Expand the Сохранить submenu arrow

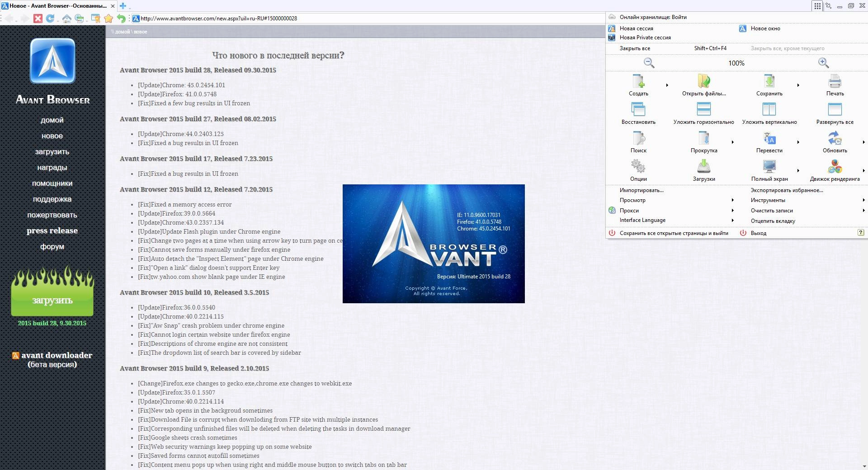point(798,85)
